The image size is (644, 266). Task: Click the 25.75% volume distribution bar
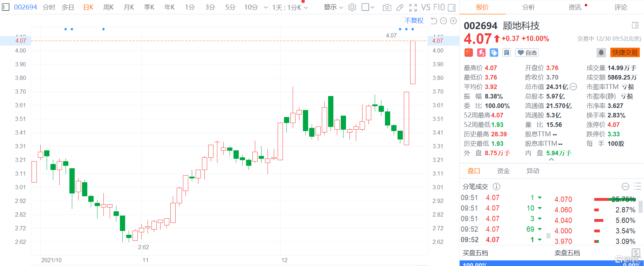tap(615, 199)
